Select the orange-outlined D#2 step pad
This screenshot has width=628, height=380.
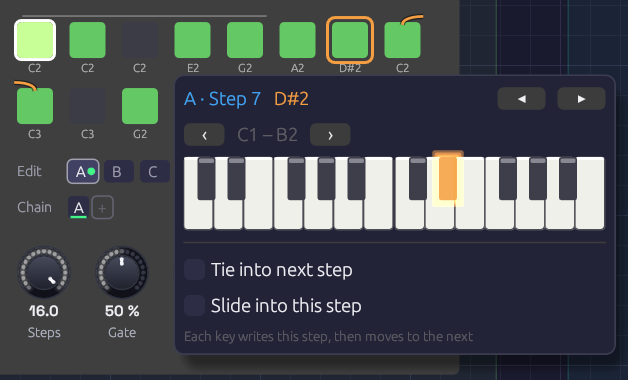(x=350, y=40)
